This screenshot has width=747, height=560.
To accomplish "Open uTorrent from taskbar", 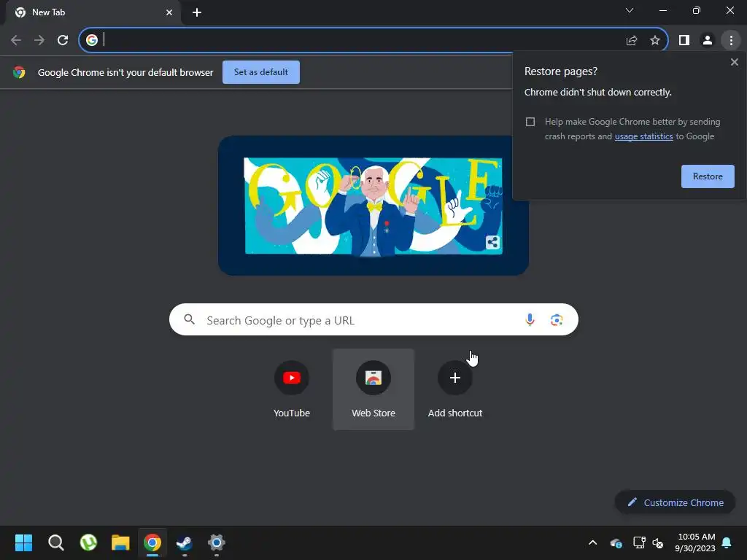I will click(x=88, y=542).
